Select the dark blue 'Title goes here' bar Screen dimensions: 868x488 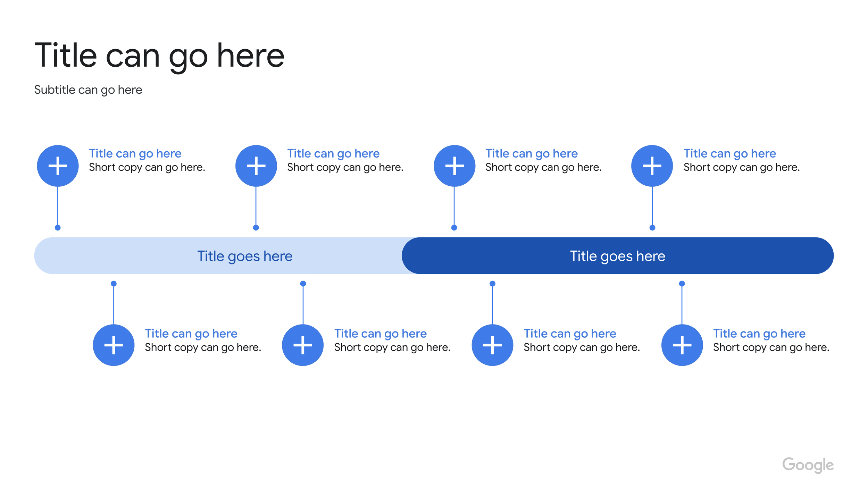click(618, 256)
